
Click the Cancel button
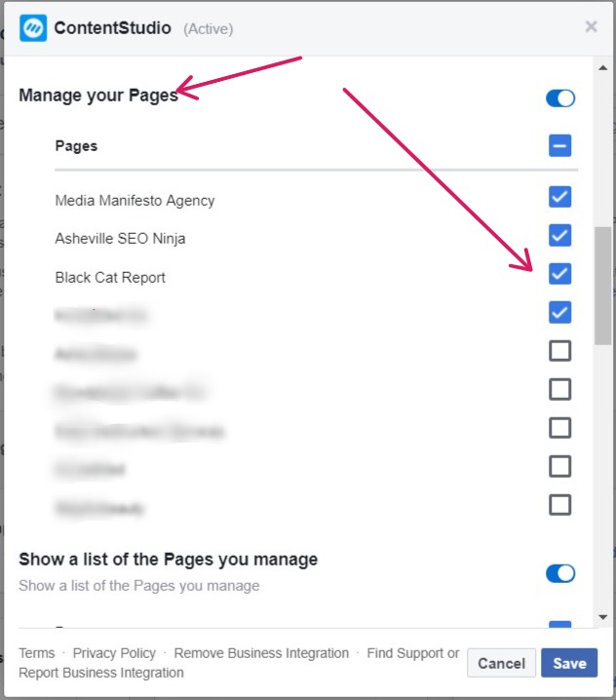[x=501, y=663]
